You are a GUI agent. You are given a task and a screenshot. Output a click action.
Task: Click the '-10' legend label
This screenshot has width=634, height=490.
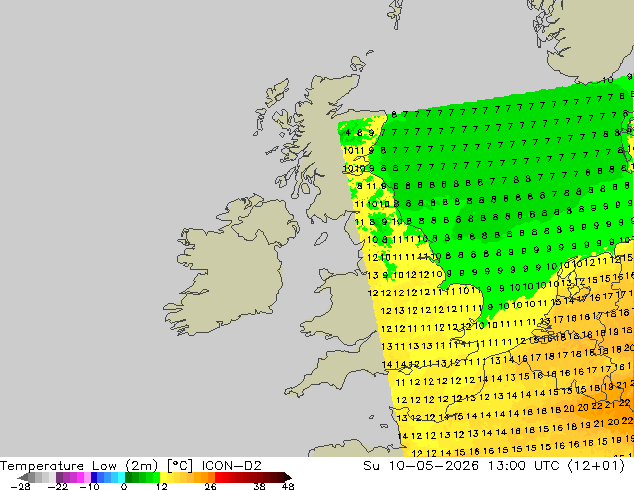[x=89, y=486]
